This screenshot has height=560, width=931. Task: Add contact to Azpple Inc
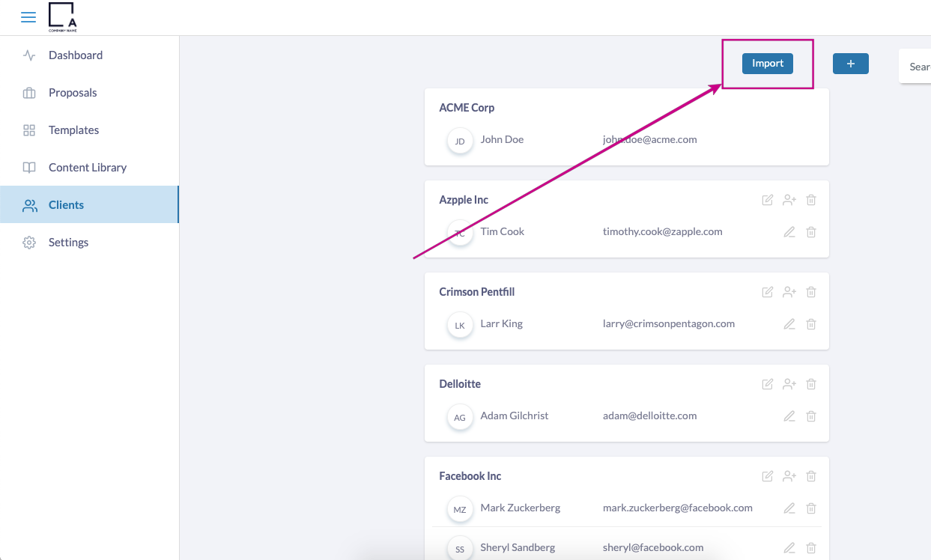click(789, 200)
